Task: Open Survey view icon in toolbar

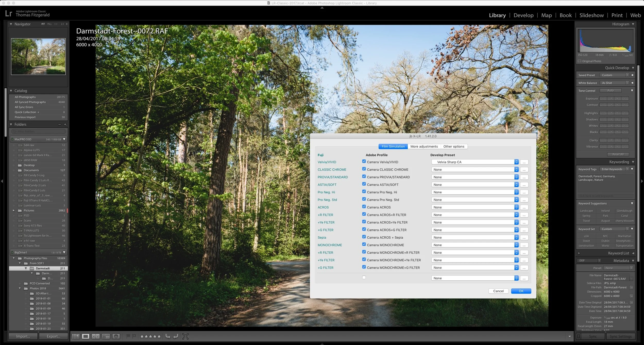Action: 106,336
